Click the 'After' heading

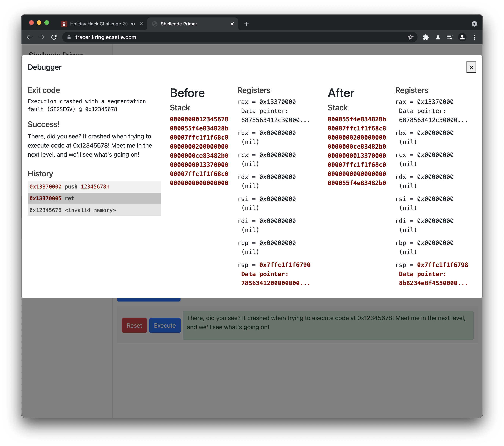click(x=341, y=93)
